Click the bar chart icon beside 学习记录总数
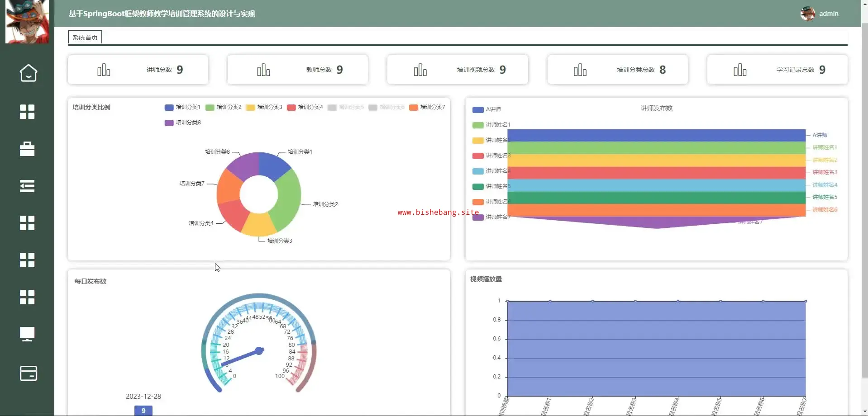The height and width of the screenshot is (416, 868). (739, 70)
